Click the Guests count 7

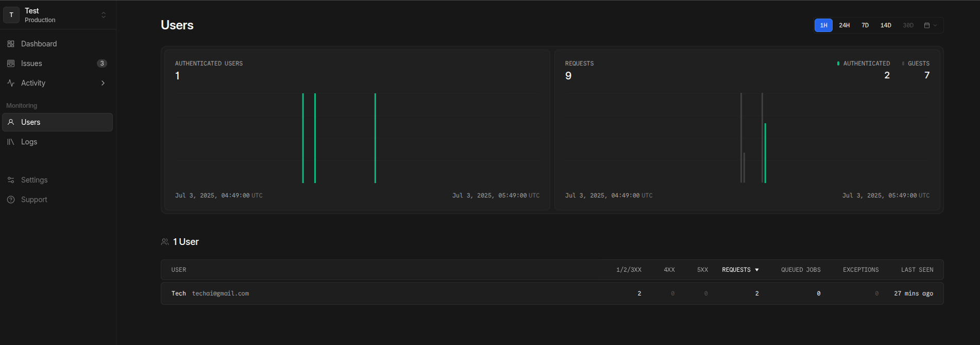[x=927, y=75]
